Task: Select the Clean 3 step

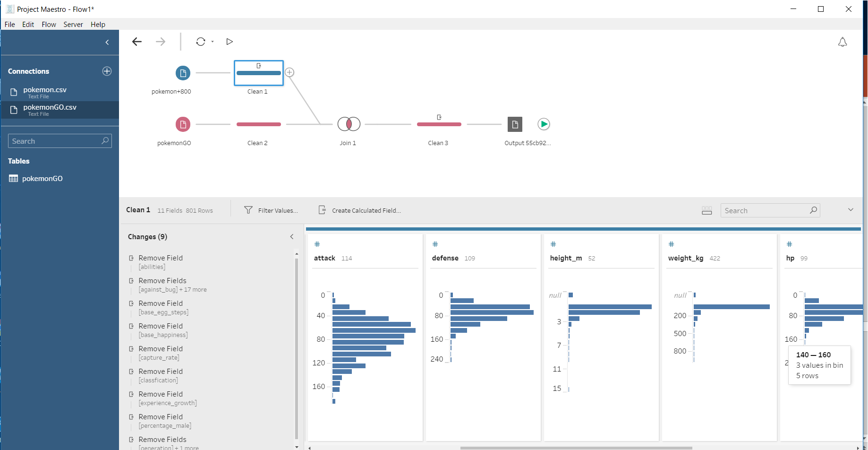Action: coord(439,124)
